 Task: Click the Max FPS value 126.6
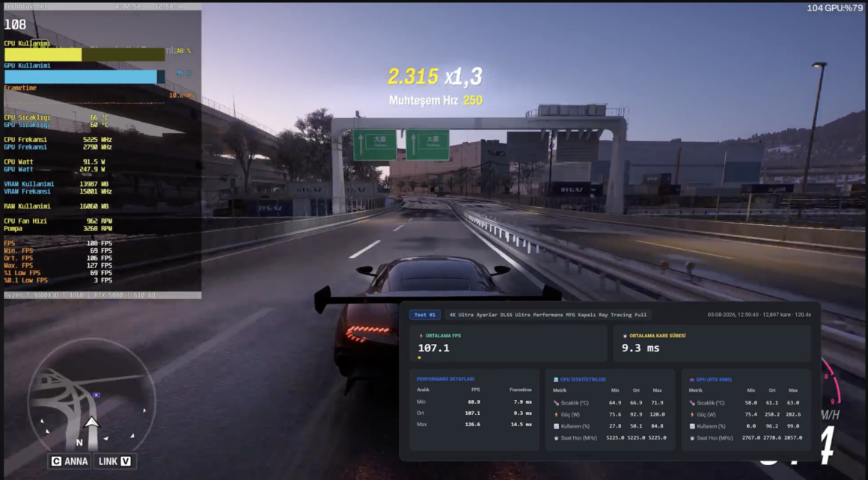[x=472, y=424]
